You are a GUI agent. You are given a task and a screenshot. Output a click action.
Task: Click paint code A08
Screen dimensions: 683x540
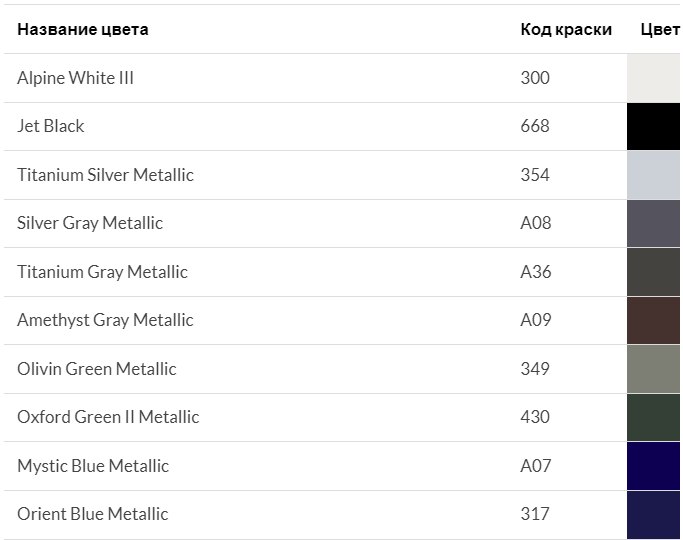click(536, 223)
